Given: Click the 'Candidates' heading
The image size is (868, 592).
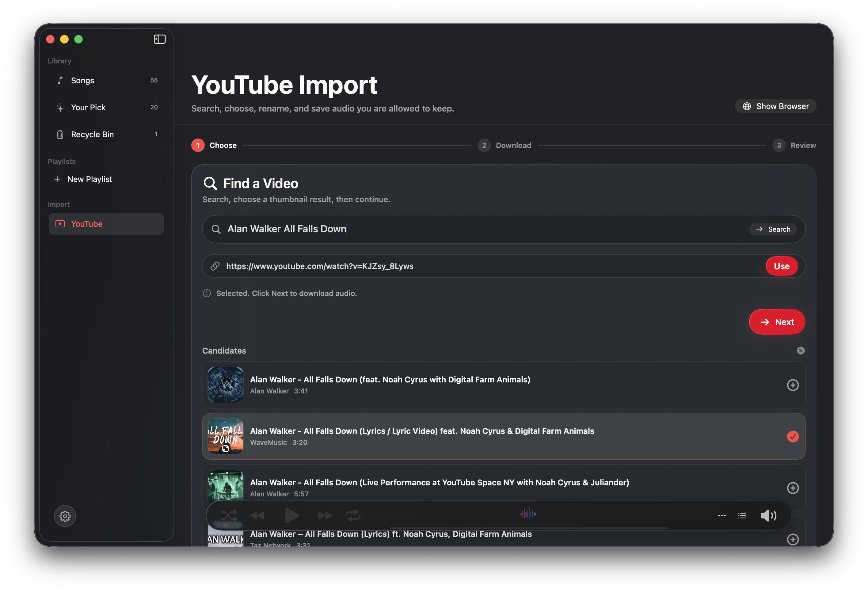Looking at the screenshot, I should [x=224, y=351].
